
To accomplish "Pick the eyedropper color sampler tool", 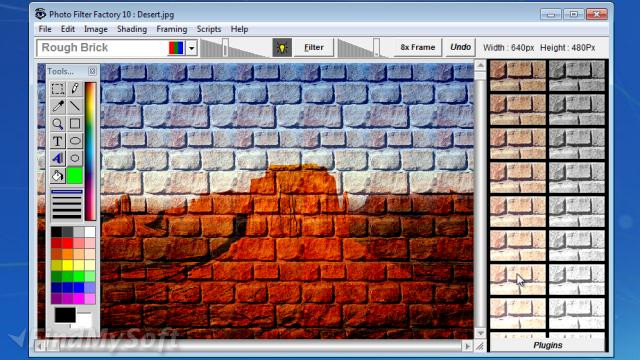I will coord(58,106).
